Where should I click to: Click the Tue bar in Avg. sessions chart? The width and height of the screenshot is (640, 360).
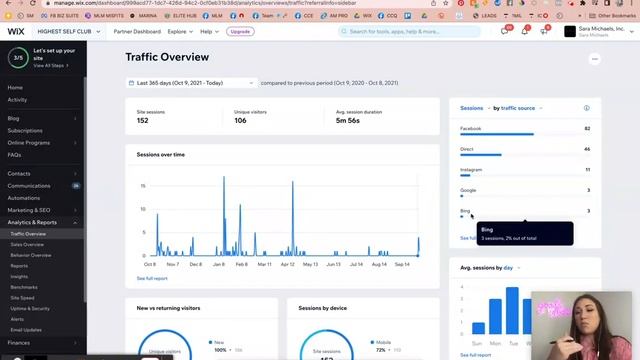click(512, 311)
